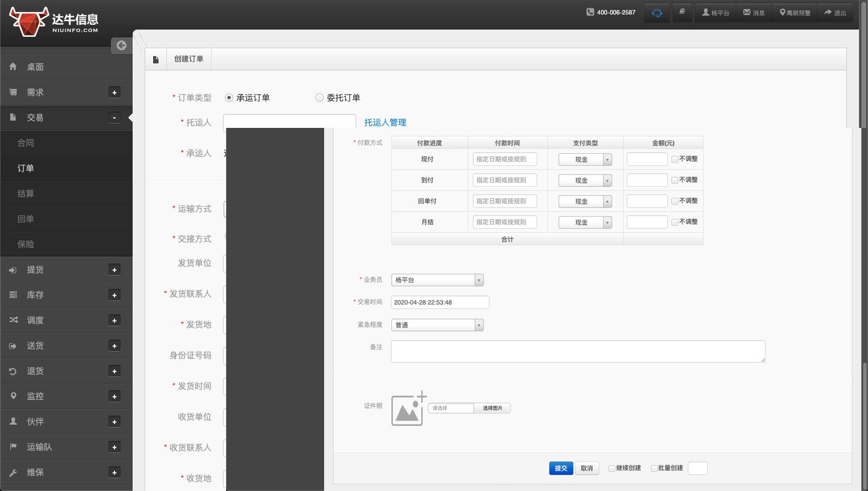
Task: Go to 桌面 in the sidebar
Action: (35, 67)
